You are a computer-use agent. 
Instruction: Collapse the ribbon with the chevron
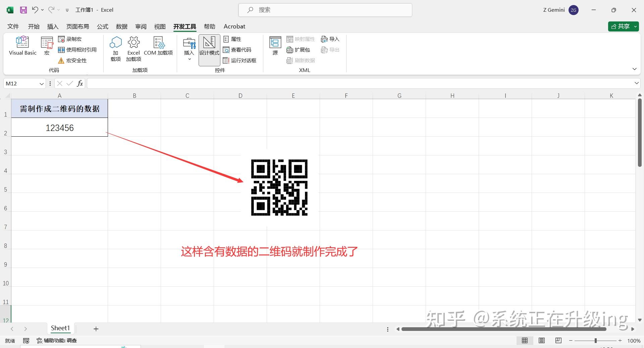click(634, 69)
